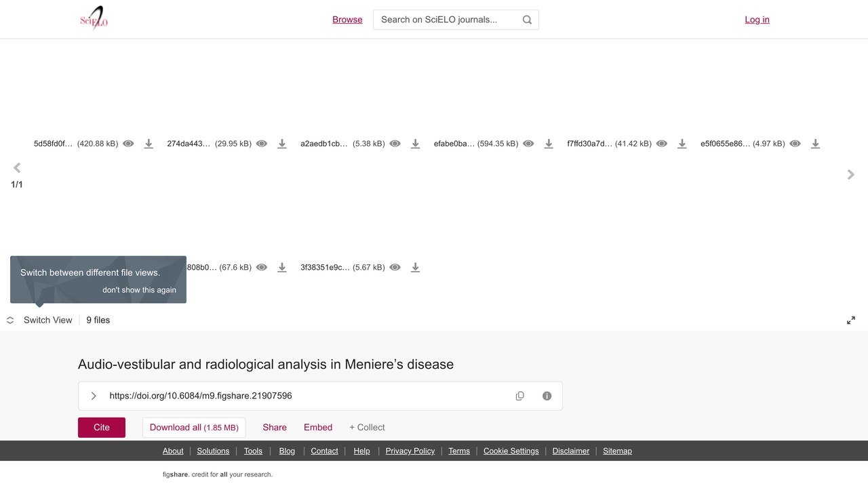The image size is (868, 488).
Task: Go to next file page arrow
Action: point(851,175)
